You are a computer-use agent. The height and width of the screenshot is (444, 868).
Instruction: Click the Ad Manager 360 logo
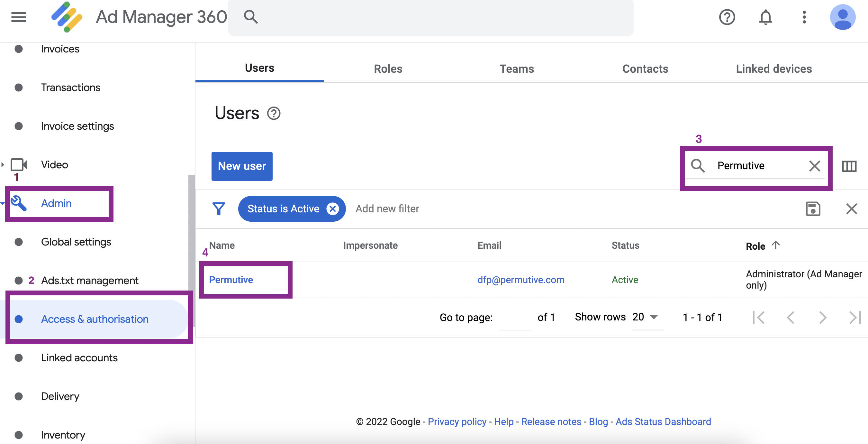(x=67, y=17)
